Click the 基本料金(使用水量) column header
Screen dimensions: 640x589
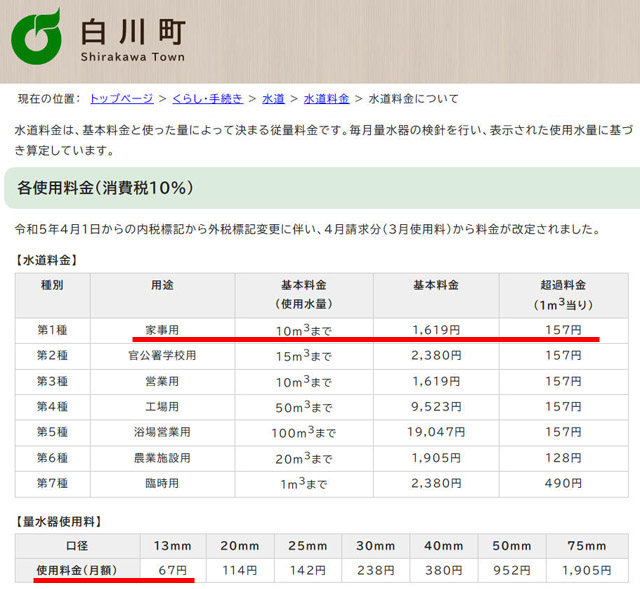[304, 295]
